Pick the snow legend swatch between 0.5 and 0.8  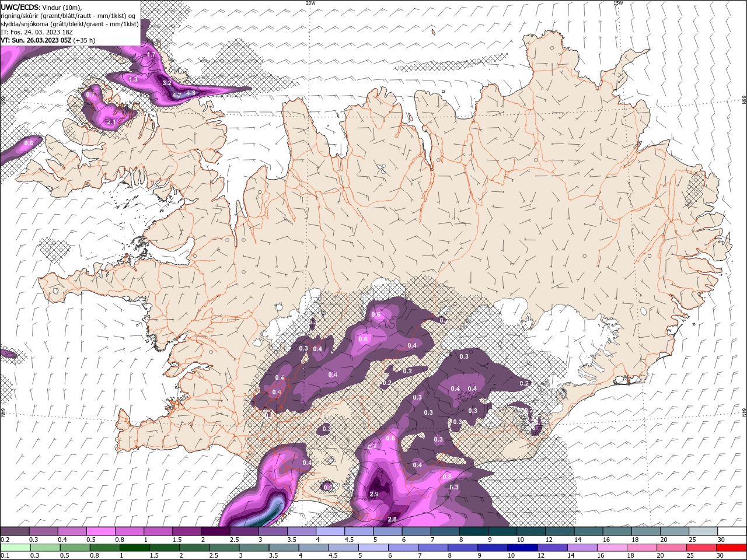100,531
